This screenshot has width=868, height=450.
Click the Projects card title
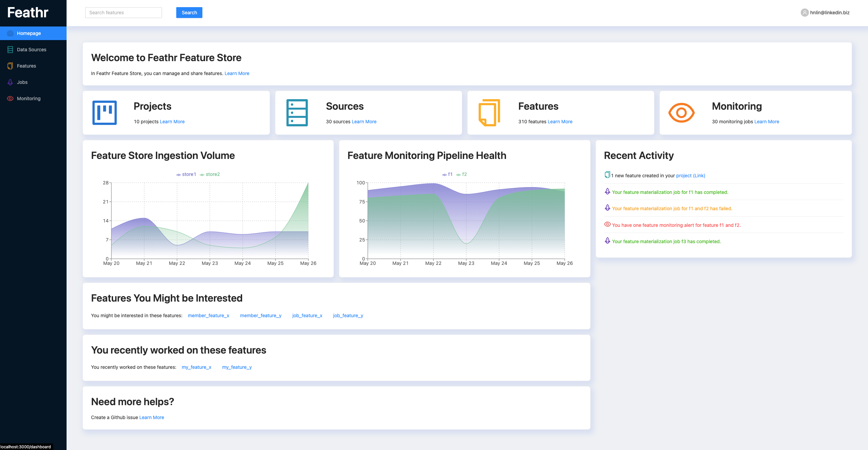click(x=152, y=106)
